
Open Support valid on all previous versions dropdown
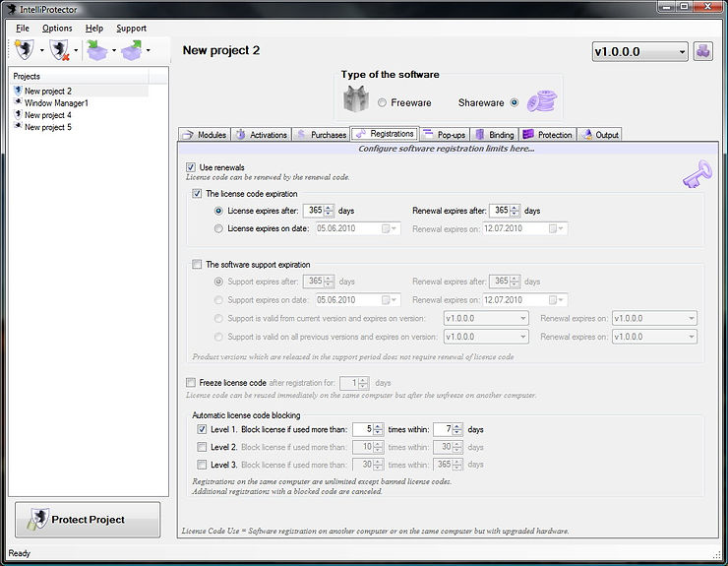[x=486, y=337]
